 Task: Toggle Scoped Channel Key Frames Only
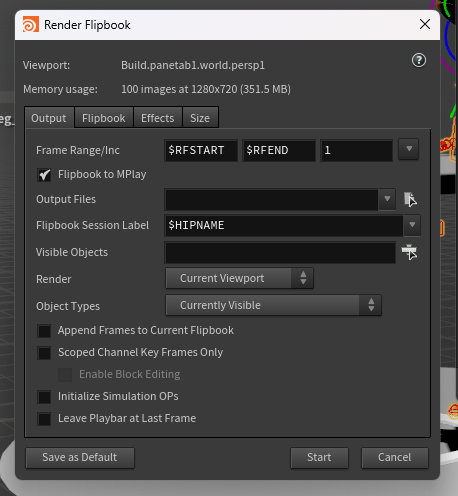tap(44, 353)
